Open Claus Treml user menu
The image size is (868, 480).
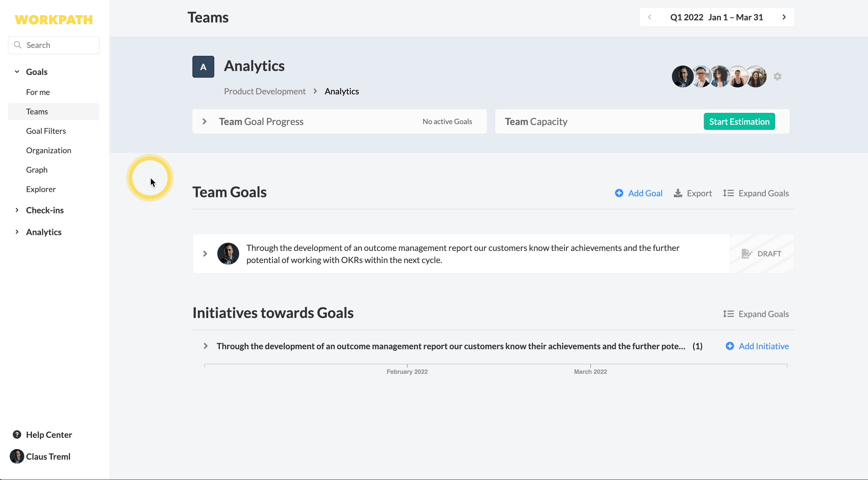coord(48,456)
